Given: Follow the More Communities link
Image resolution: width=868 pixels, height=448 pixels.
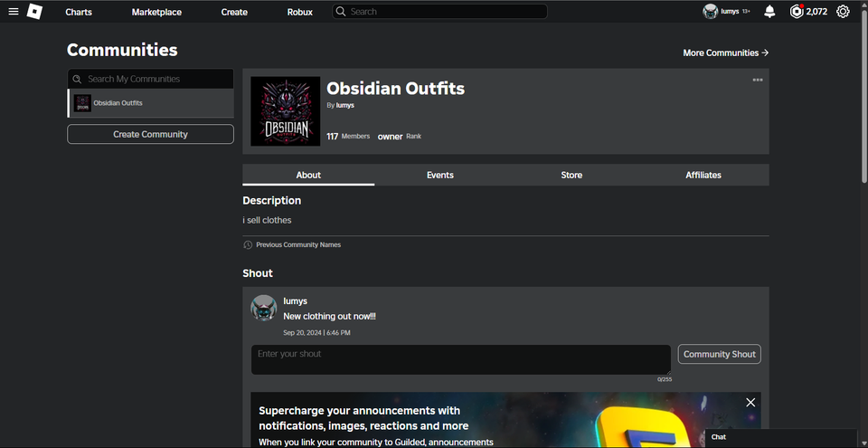Looking at the screenshot, I should pos(726,53).
